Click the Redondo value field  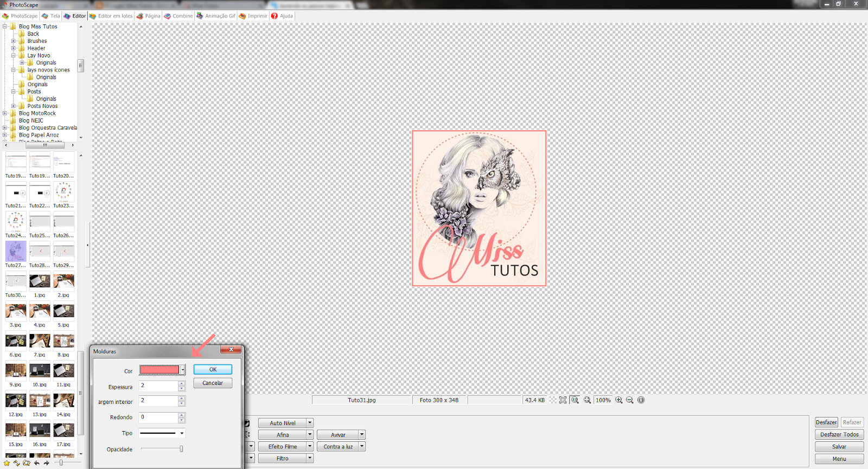(158, 417)
